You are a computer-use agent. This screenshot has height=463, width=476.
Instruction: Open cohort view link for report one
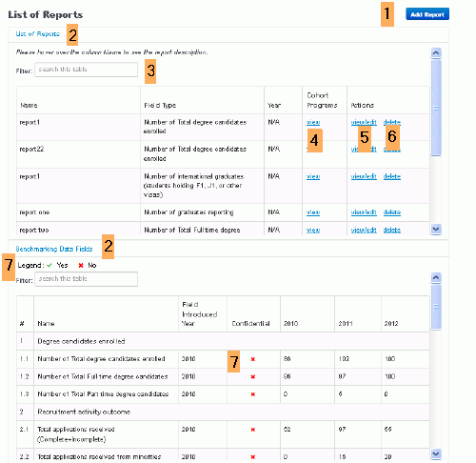(x=313, y=212)
